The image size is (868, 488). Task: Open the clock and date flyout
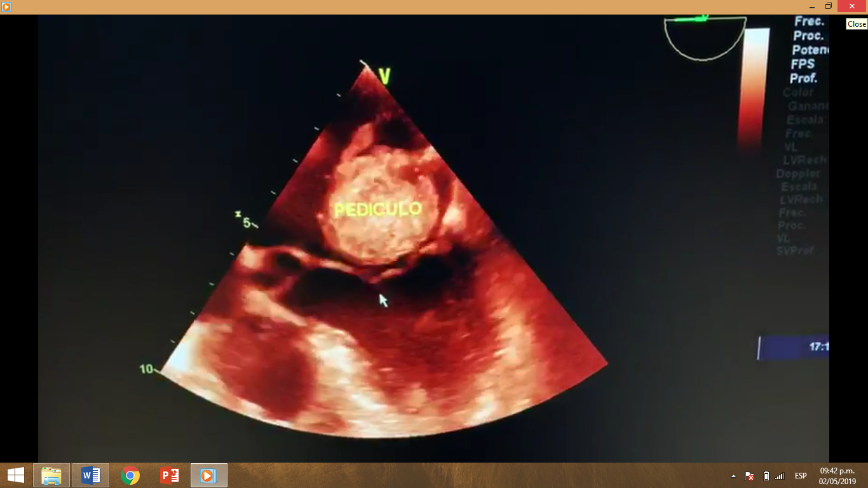tap(837, 476)
